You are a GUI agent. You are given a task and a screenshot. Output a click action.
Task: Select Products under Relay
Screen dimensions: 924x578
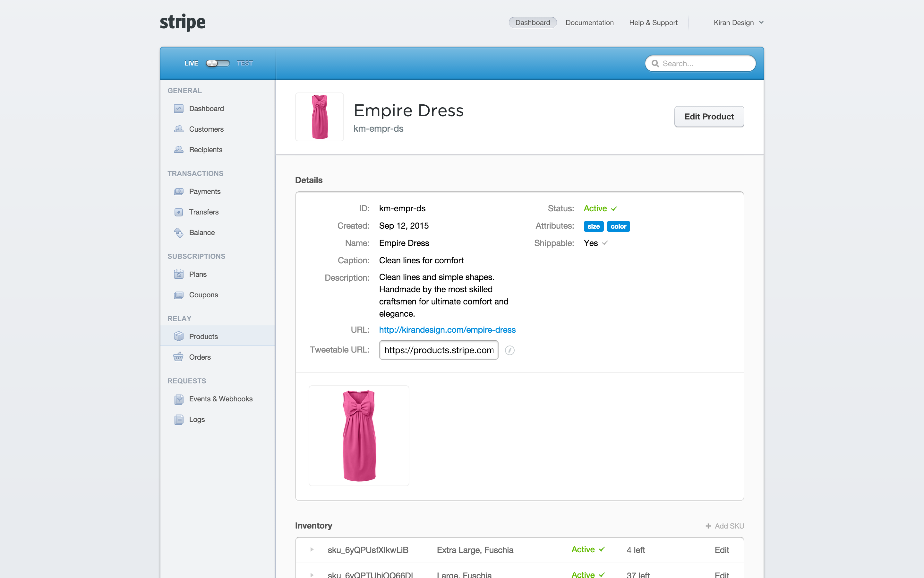[x=218, y=336]
